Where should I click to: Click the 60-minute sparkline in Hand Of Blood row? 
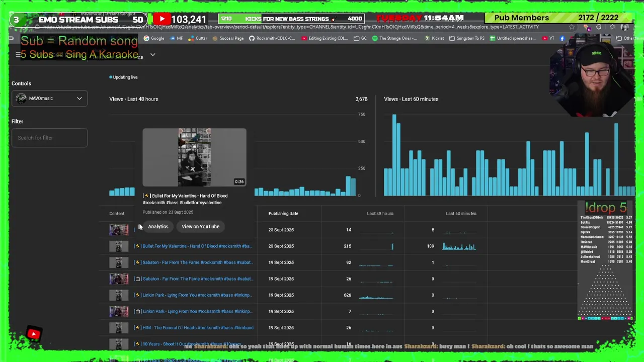pos(459,246)
